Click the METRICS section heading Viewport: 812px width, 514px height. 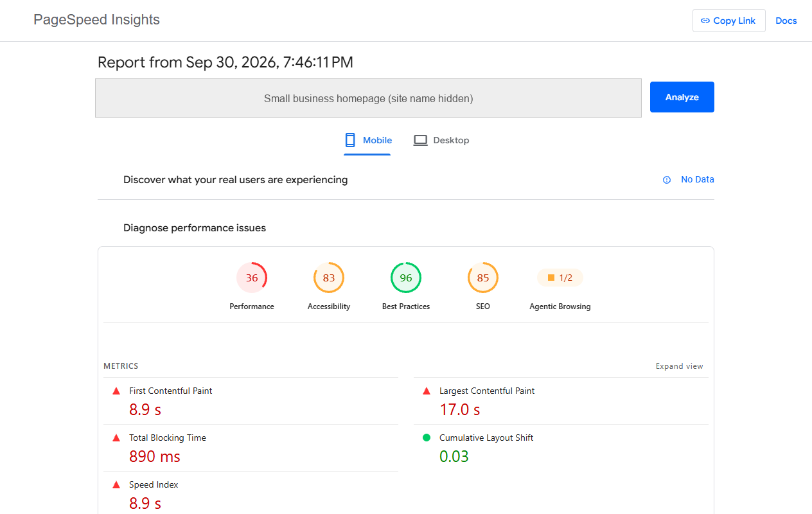121,366
